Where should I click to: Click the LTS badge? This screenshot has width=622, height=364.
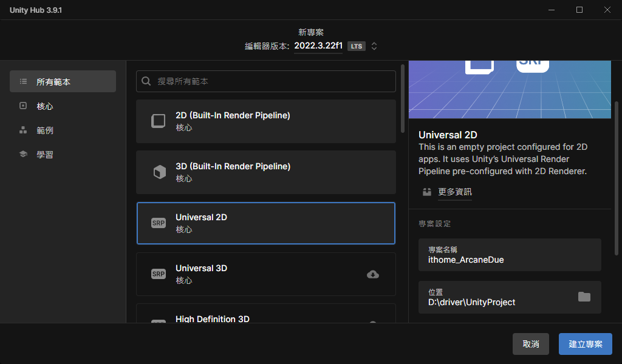pyautogui.click(x=356, y=46)
